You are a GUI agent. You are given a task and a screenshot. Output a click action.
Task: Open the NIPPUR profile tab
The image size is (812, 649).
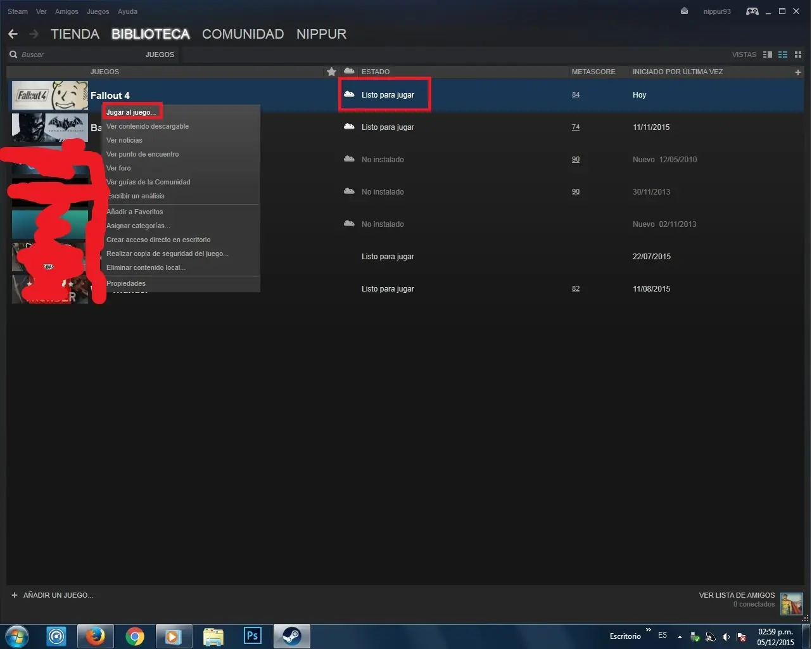(321, 34)
